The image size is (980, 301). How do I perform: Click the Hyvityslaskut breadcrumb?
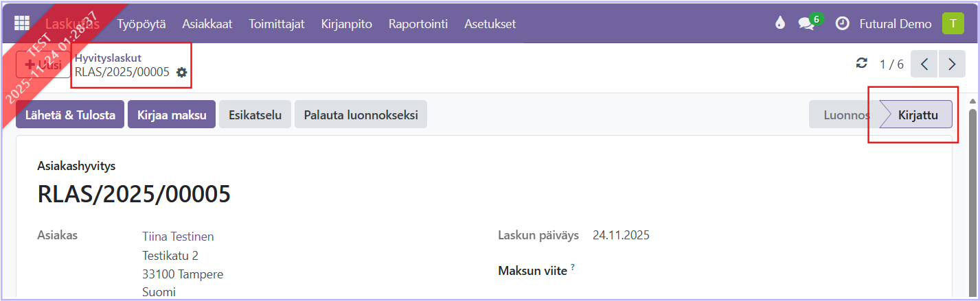(x=108, y=58)
